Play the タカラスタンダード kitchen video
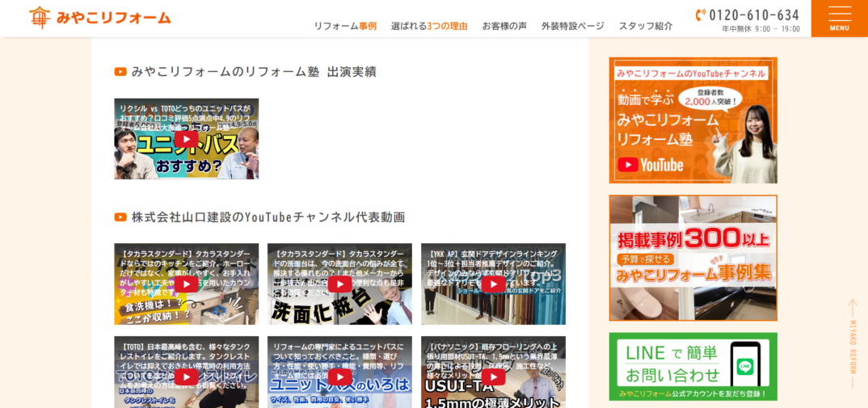 [x=186, y=284]
